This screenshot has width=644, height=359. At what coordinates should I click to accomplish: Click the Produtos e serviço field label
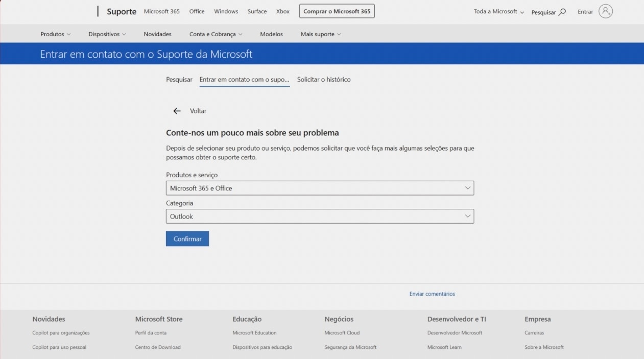point(192,175)
